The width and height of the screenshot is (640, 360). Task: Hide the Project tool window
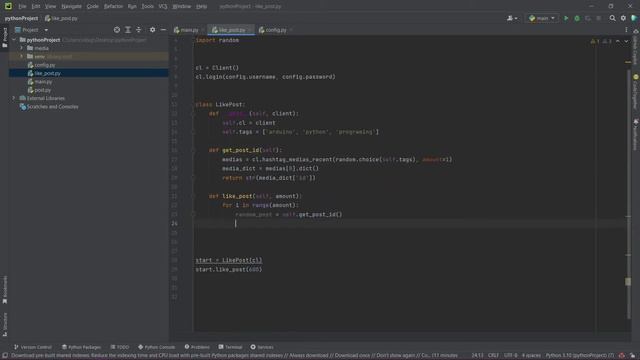[163, 30]
